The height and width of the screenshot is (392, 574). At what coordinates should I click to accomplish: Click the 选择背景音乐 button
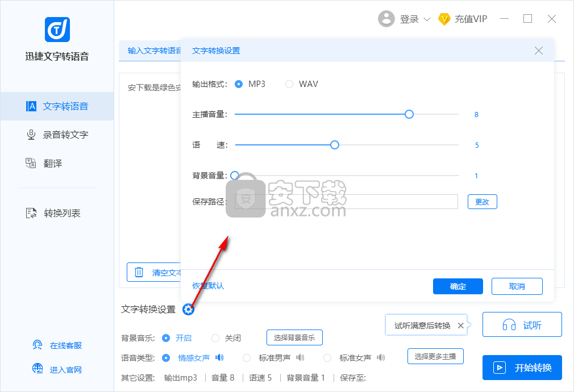tap(294, 337)
